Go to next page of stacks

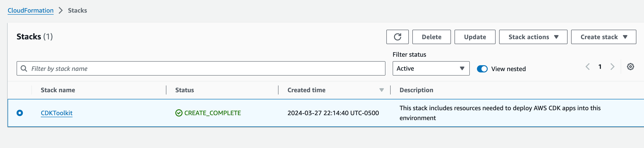click(612, 67)
